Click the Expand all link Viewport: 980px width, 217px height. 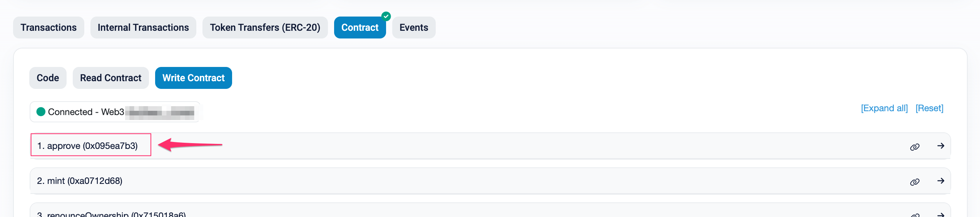884,108
